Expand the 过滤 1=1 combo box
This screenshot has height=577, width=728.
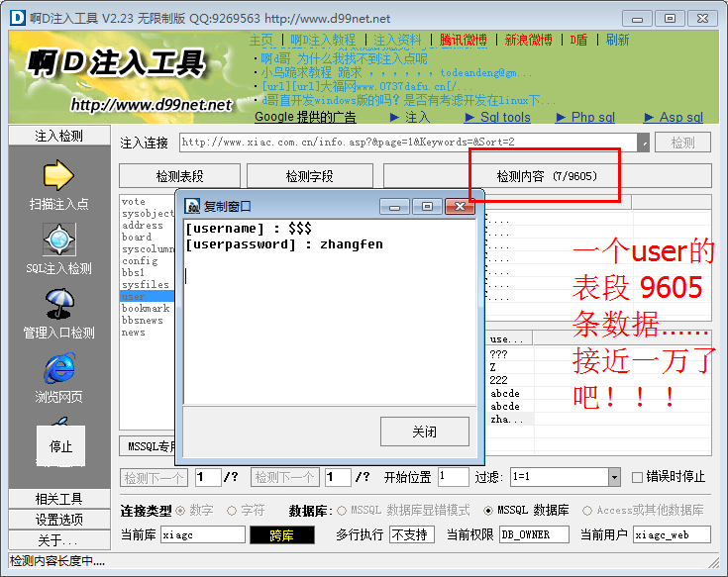point(614,477)
